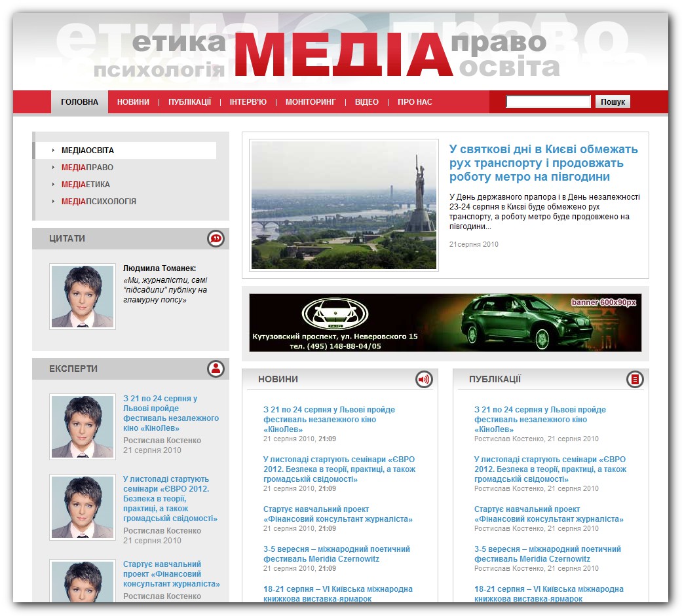The image size is (682, 616).
Task: Click the person icon in ЕКСПЕРТИ panel header
Action: 217,369
